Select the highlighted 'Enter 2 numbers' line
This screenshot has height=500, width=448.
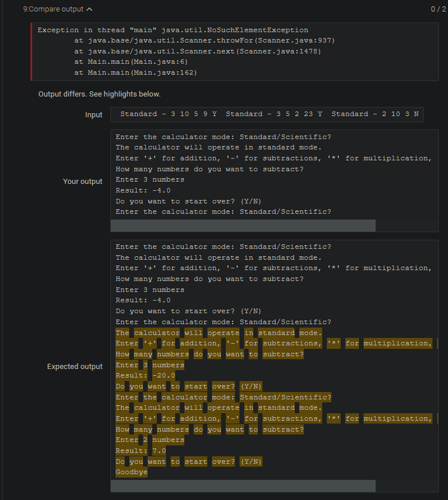pos(149,440)
